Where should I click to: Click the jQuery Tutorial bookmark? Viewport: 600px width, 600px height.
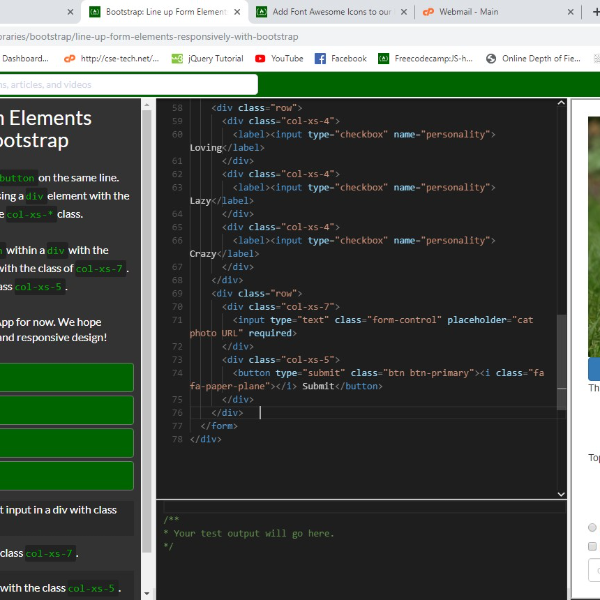208,58
